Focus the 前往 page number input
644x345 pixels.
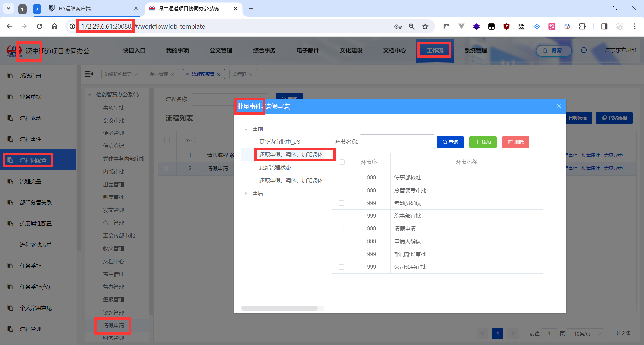click(549, 334)
